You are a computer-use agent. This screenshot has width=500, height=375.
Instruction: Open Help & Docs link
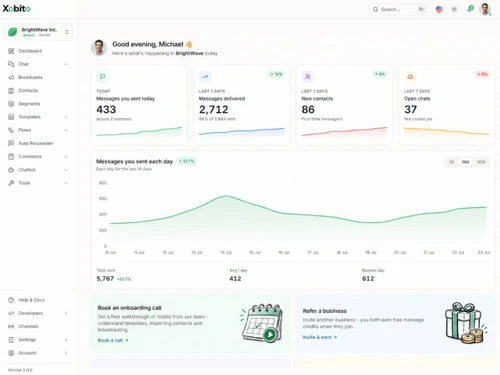point(37,300)
